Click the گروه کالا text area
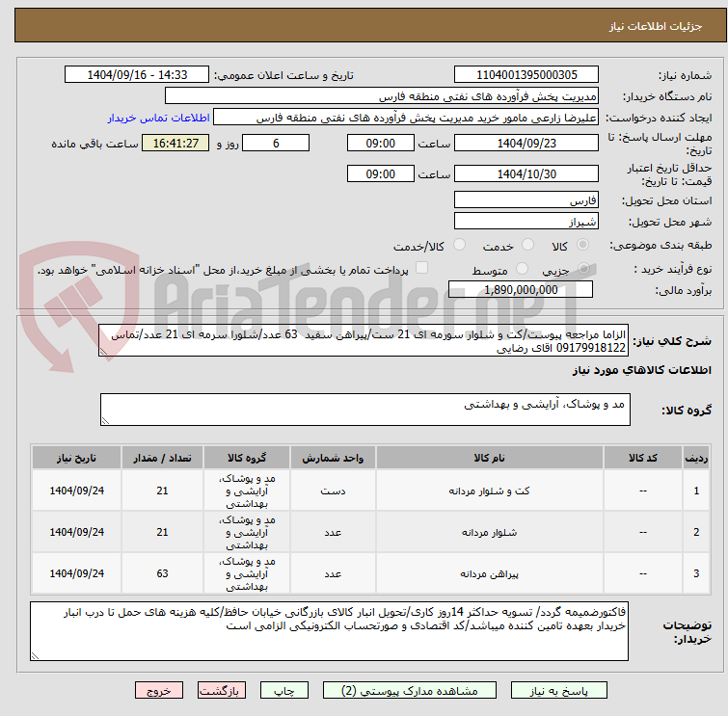The width and height of the screenshot is (728, 716). coord(365,410)
